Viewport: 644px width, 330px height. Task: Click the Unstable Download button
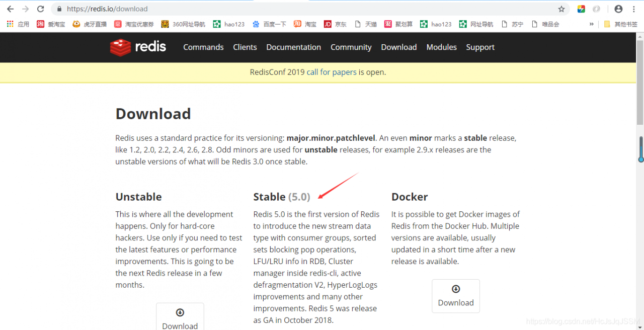coord(180,316)
